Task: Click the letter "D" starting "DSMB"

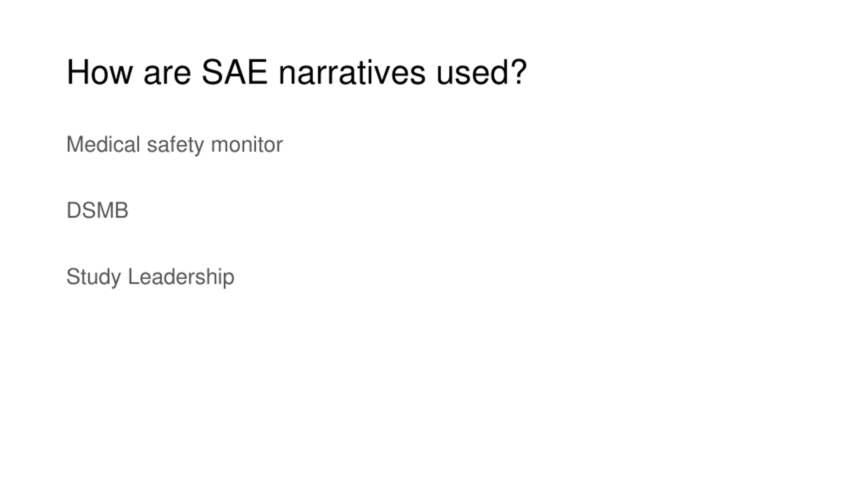Action: click(x=74, y=210)
